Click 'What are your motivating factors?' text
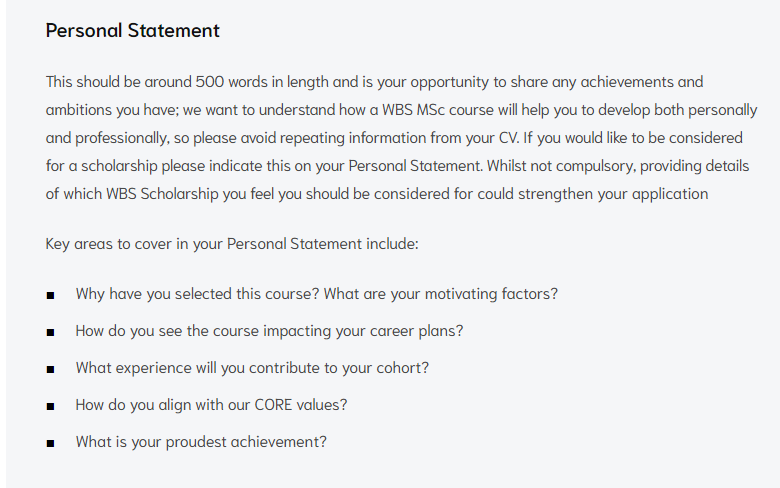The width and height of the screenshot is (780, 488). (441, 294)
